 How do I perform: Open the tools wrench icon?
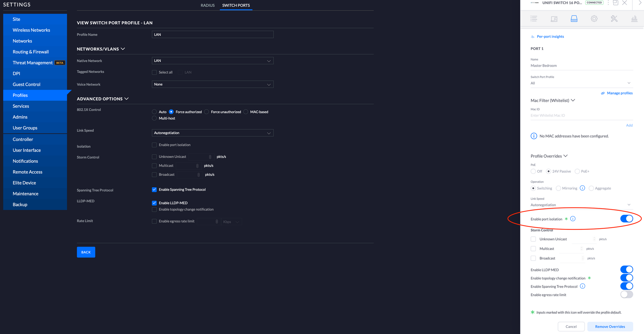point(614,19)
